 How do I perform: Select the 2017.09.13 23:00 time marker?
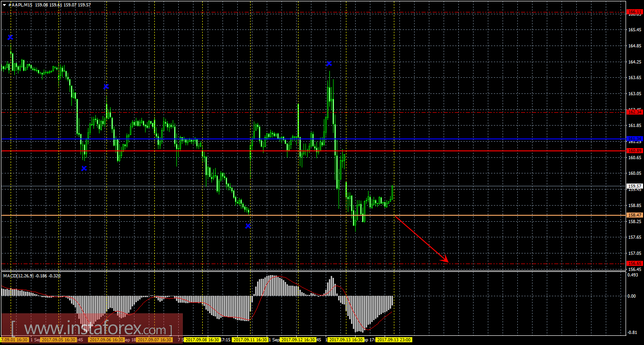click(x=394, y=340)
